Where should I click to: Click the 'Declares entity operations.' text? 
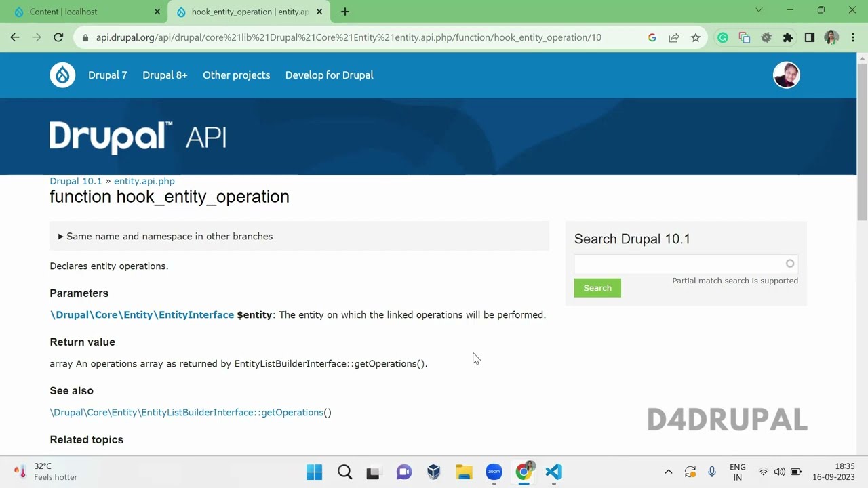pyautogui.click(x=109, y=266)
